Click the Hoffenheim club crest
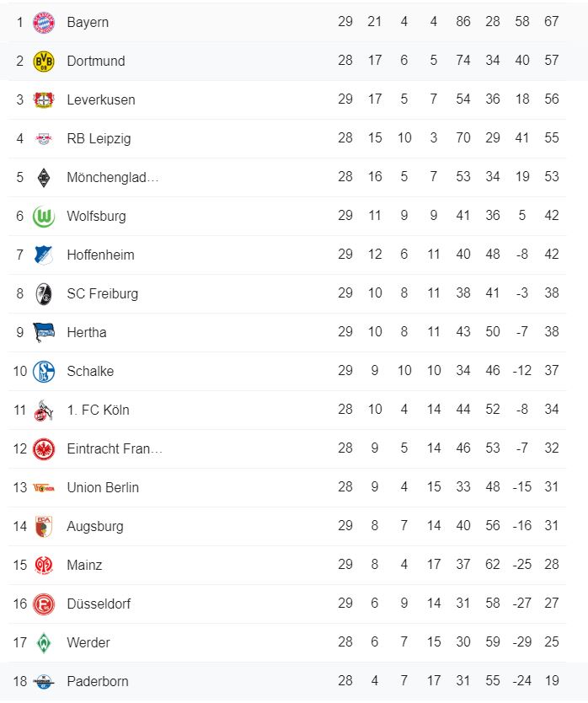The height and width of the screenshot is (703, 588). [x=43, y=255]
